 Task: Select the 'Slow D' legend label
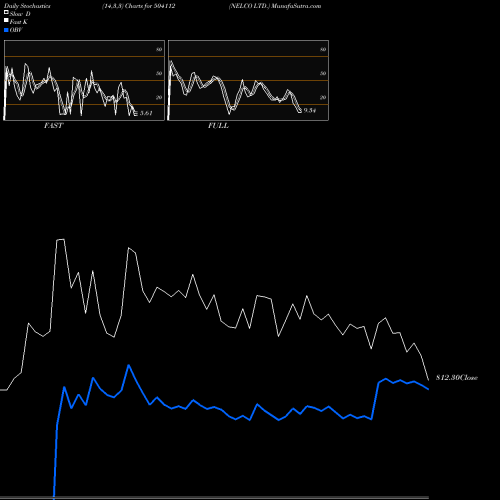coord(20,14)
